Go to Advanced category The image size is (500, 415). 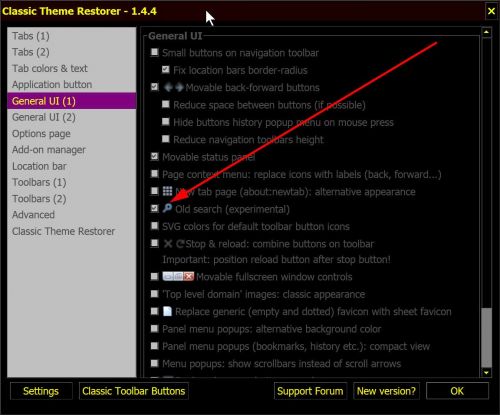71,215
